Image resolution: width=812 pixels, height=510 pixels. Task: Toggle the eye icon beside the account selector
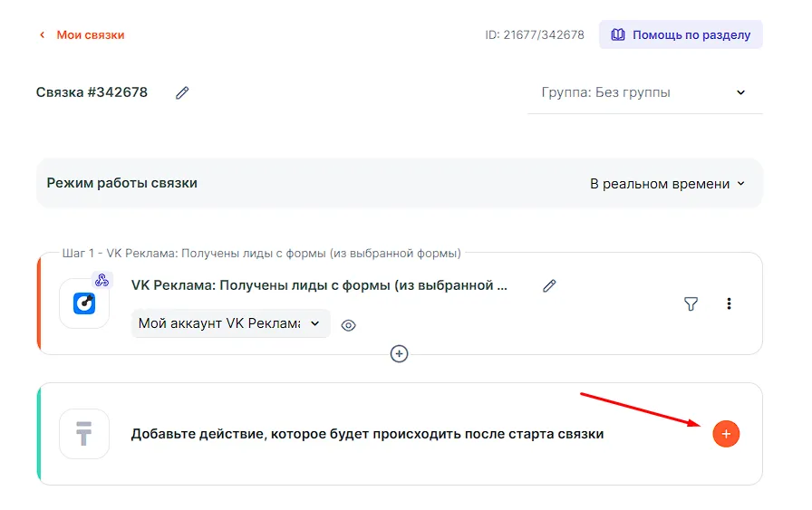pyautogui.click(x=348, y=325)
